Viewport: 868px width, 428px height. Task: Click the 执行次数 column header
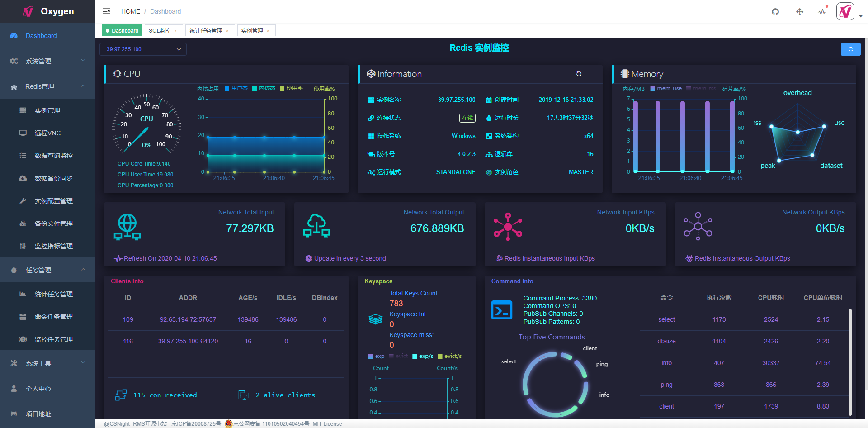pyautogui.click(x=719, y=298)
